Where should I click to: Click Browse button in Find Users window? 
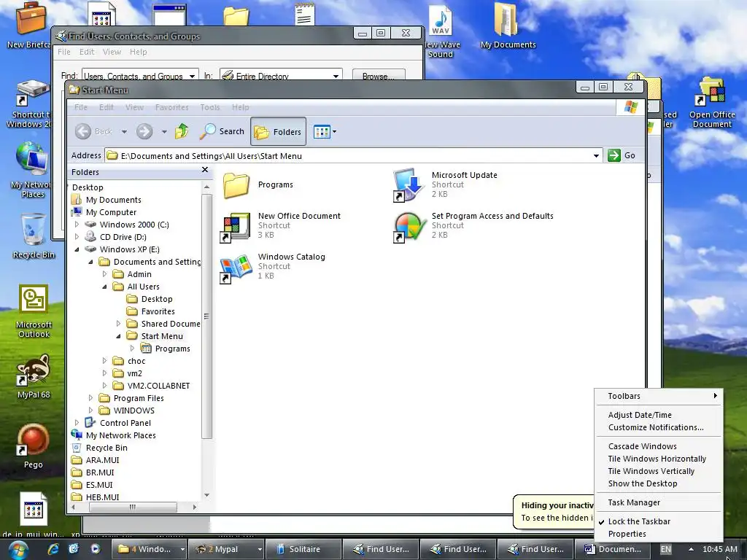pos(379,75)
